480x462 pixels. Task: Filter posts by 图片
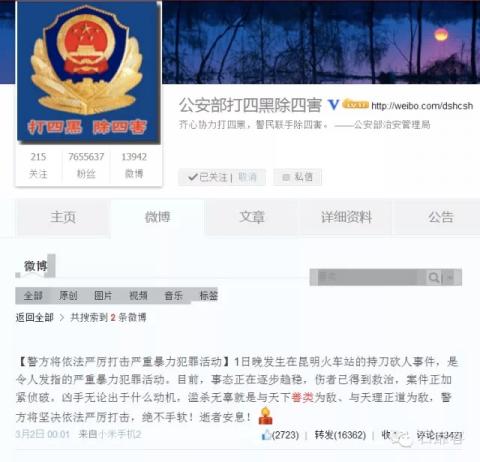[x=103, y=295]
